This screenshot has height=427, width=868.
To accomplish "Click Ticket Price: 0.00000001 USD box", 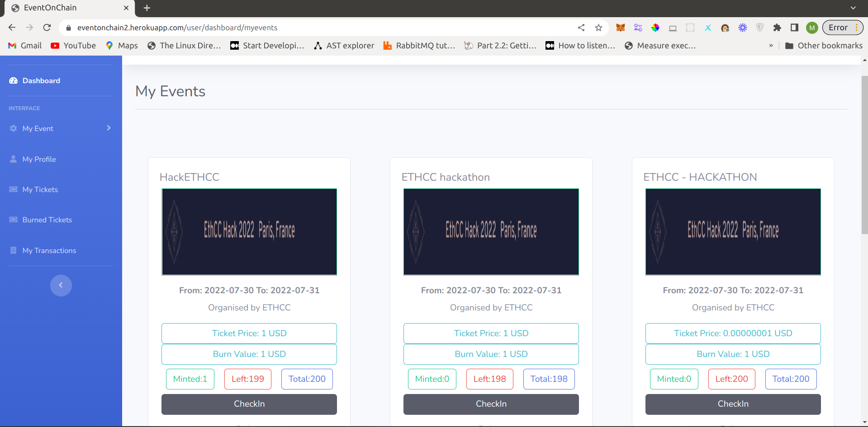I will (733, 333).
